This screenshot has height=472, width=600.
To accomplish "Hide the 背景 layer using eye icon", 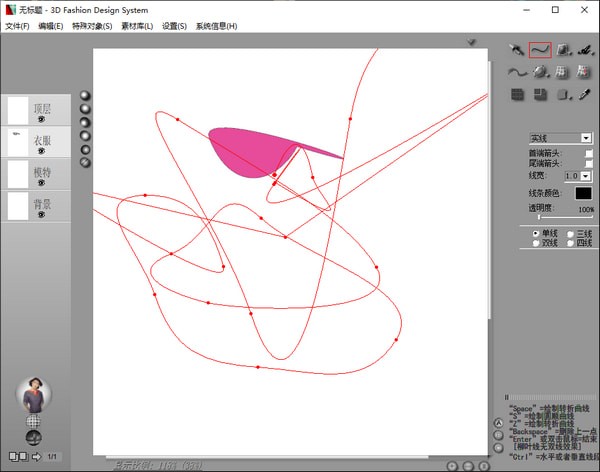I will click(x=42, y=214).
